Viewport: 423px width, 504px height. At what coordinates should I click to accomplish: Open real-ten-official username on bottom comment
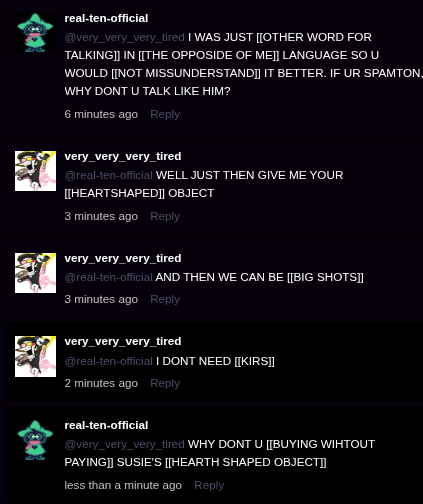106,425
